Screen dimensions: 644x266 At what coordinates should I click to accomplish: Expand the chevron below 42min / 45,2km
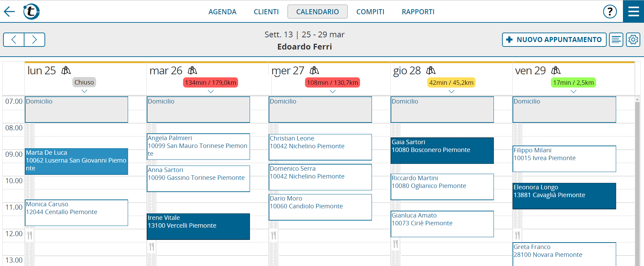[x=451, y=91]
